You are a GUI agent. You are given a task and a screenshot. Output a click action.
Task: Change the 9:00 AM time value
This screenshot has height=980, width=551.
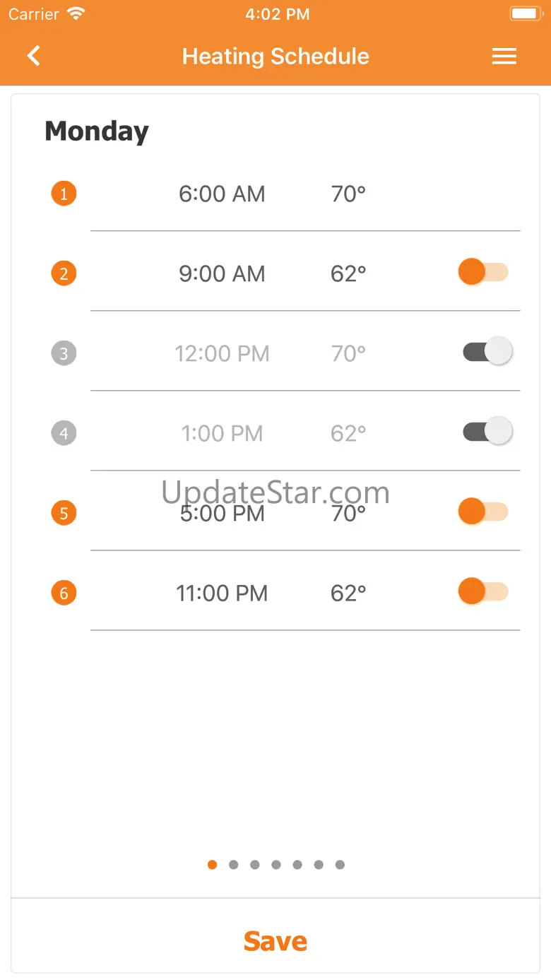tap(222, 273)
